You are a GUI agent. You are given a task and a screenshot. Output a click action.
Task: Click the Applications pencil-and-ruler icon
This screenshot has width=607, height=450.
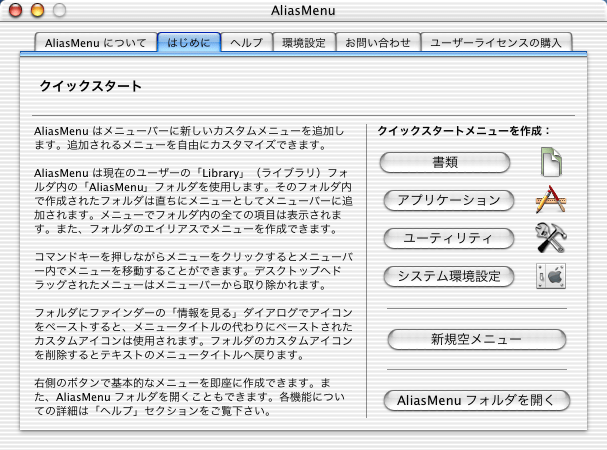tap(551, 199)
